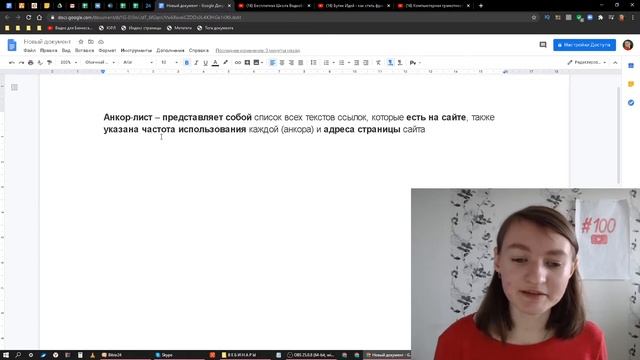Open Calendar in the side panel
The height and width of the screenshot is (360, 640).
(x=631, y=66)
